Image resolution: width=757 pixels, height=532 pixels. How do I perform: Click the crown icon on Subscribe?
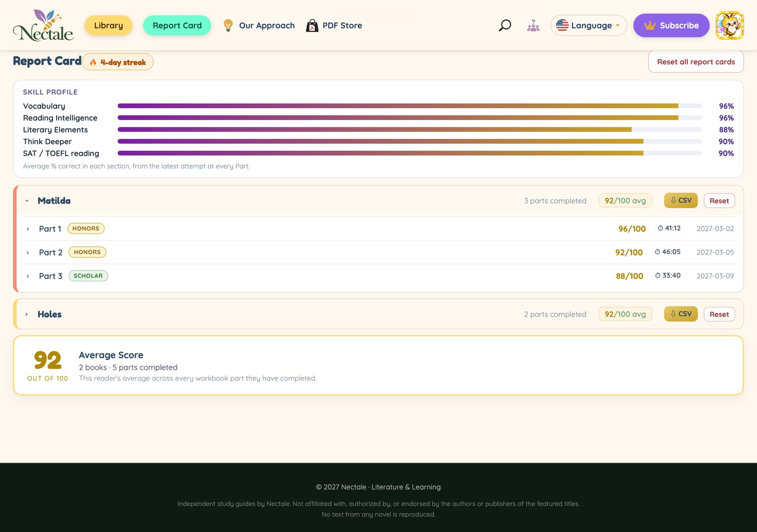point(650,26)
